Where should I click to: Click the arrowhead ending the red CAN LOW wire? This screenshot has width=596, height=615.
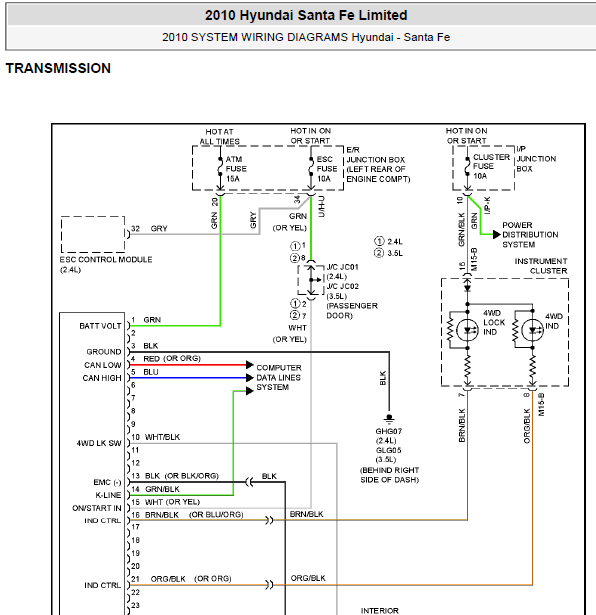250,365
